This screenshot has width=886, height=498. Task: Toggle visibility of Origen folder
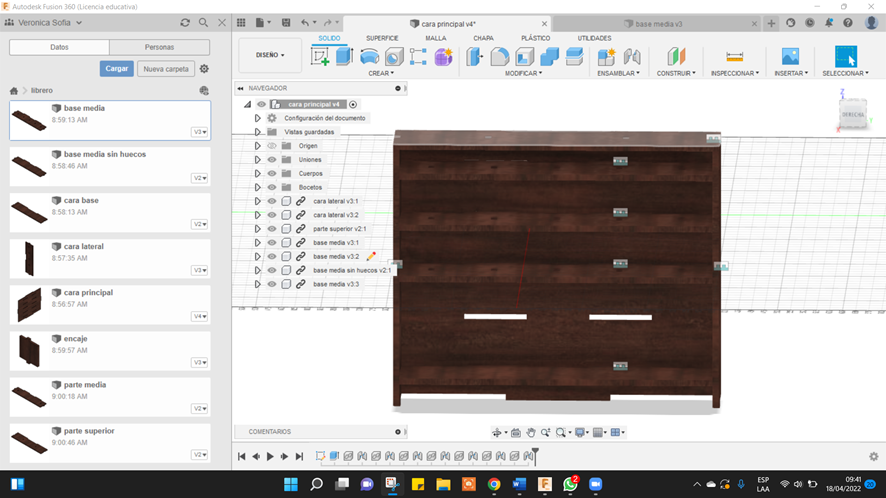[272, 146]
